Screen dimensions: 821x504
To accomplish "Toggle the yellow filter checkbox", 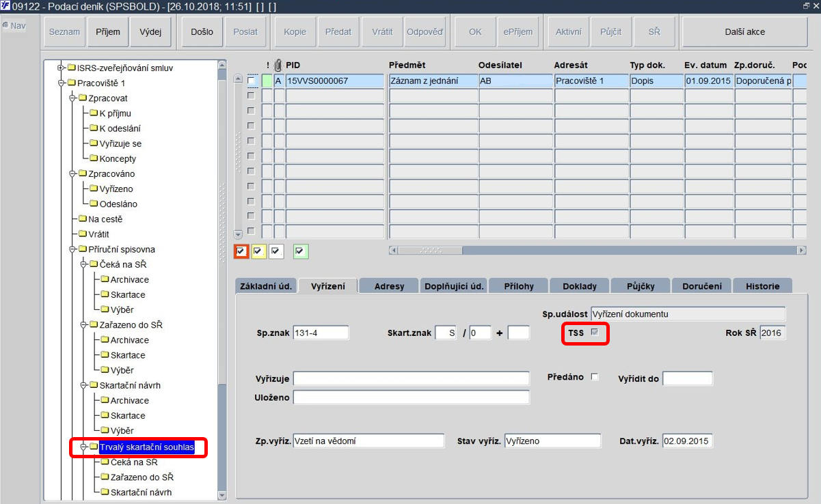I will pyautogui.click(x=258, y=252).
